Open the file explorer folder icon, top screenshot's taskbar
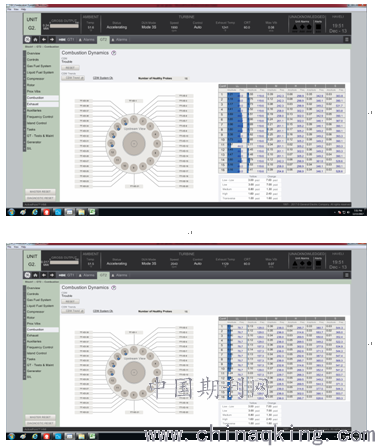The height and width of the screenshot is (446, 375). pos(81,212)
